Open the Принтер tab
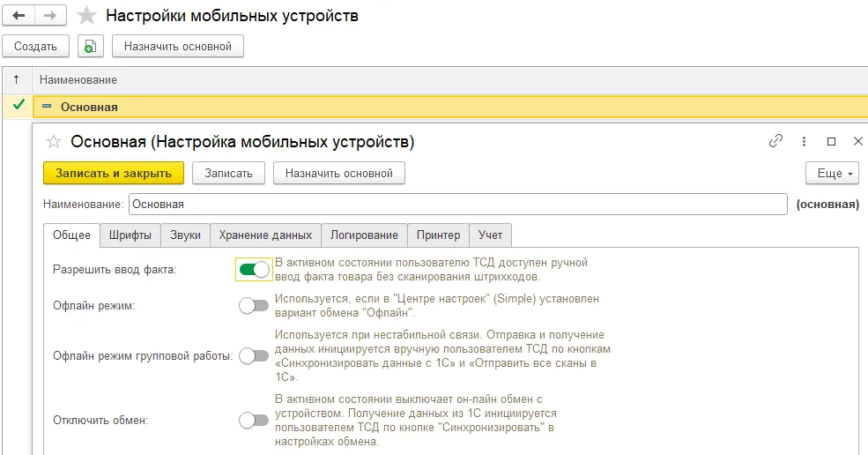Image resolution: width=868 pixels, height=455 pixels. point(439,235)
